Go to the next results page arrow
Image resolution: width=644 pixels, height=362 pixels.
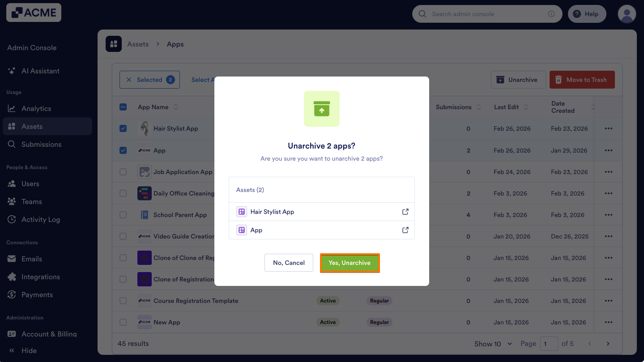[608, 344]
